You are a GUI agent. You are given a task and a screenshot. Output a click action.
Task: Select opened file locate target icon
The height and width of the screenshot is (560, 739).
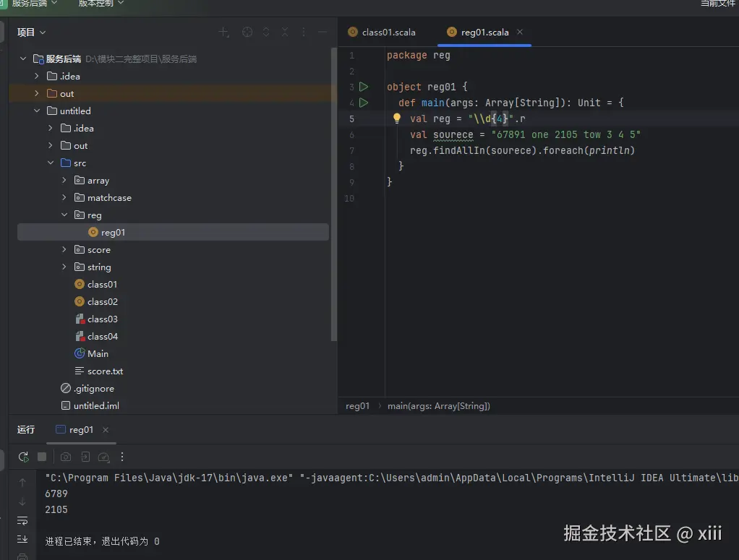click(x=247, y=32)
